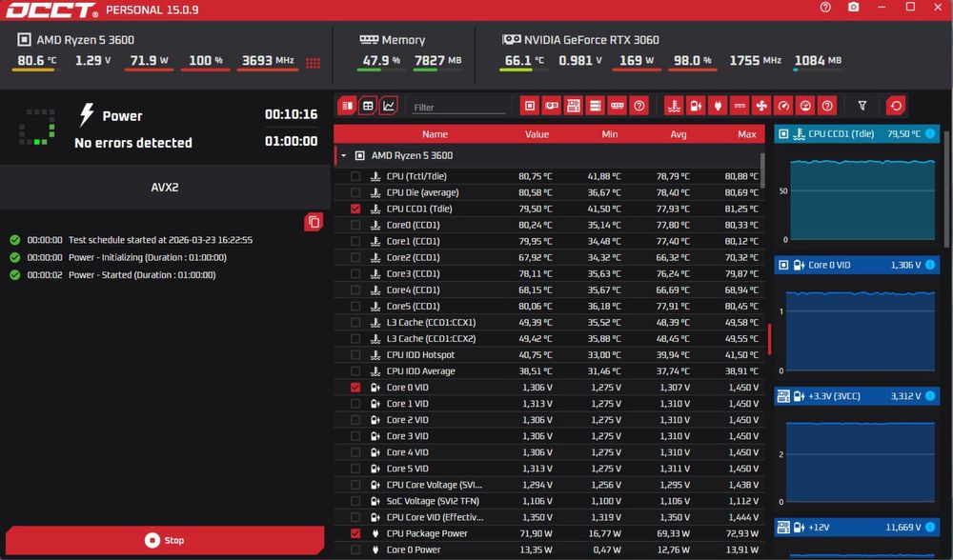The image size is (953, 560).
Task: Enable the CPU (Tctl/Tdie) row checkbox
Action: click(x=355, y=176)
